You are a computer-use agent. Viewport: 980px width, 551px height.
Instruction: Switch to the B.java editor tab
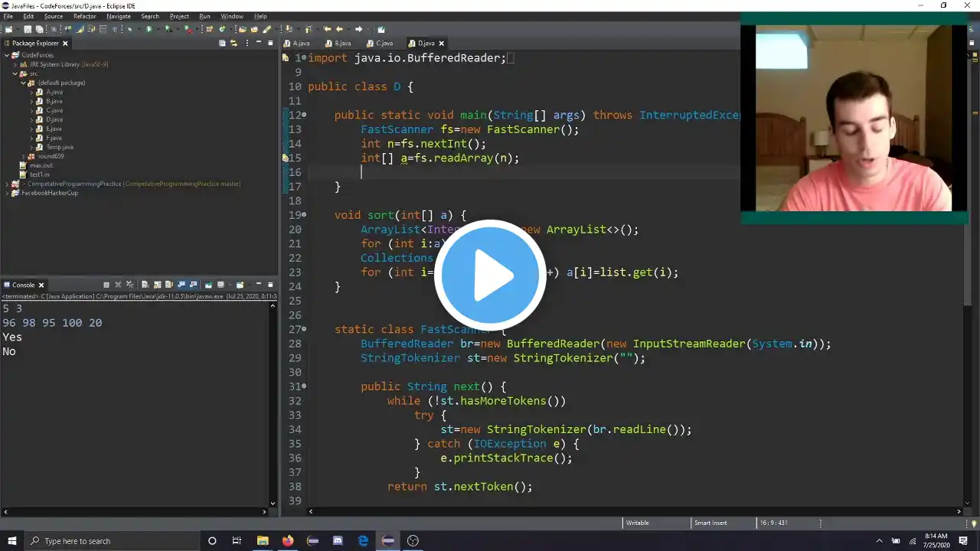tap(342, 44)
